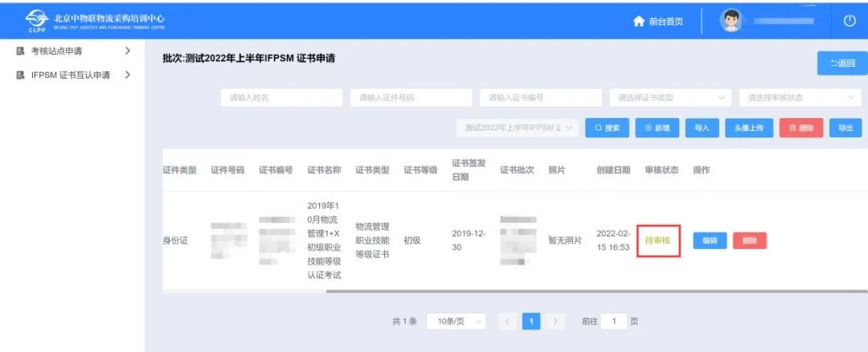The width and height of the screenshot is (868, 352).
Task: Click the 返回 button
Action: 842,63
